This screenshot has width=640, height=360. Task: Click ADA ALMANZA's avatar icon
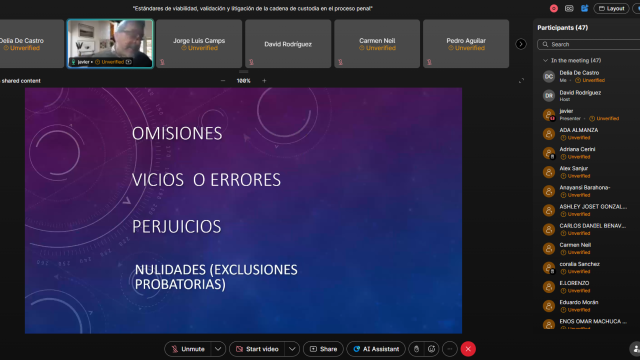(549, 134)
